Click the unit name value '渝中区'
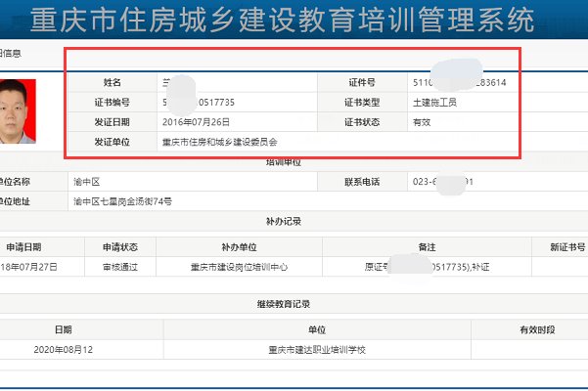The height and width of the screenshot is (391, 588). tap(87, 182)
